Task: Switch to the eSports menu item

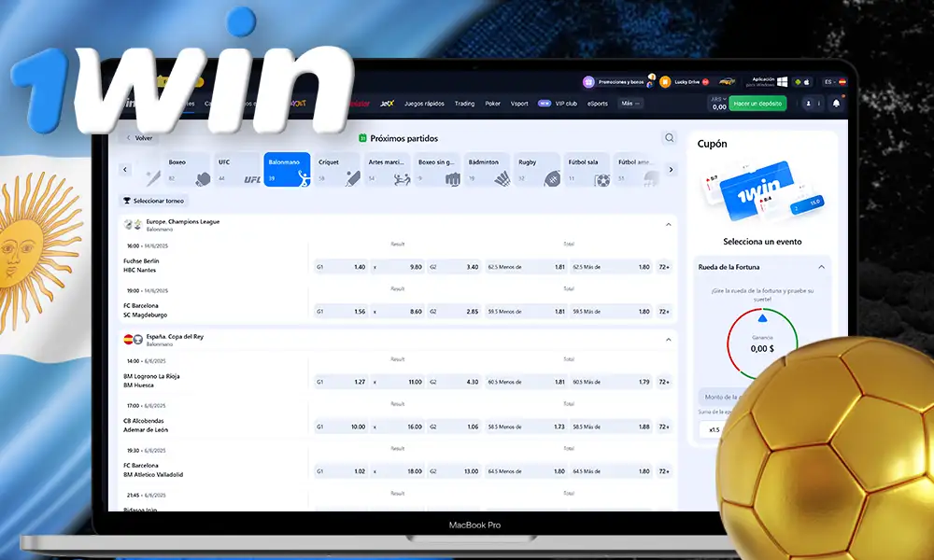Action: [598, 104]
